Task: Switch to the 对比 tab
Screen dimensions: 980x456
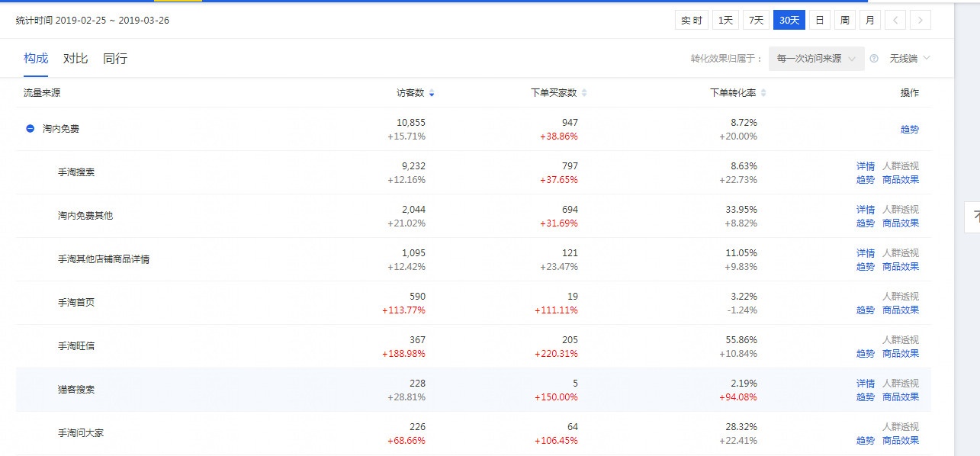Action: [75, 58]
